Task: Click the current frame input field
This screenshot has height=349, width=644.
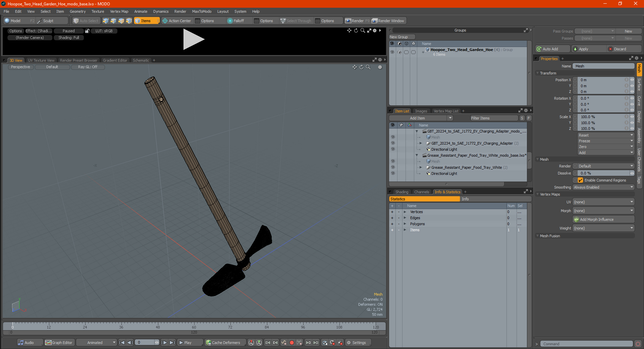Action: coord(145,343)
